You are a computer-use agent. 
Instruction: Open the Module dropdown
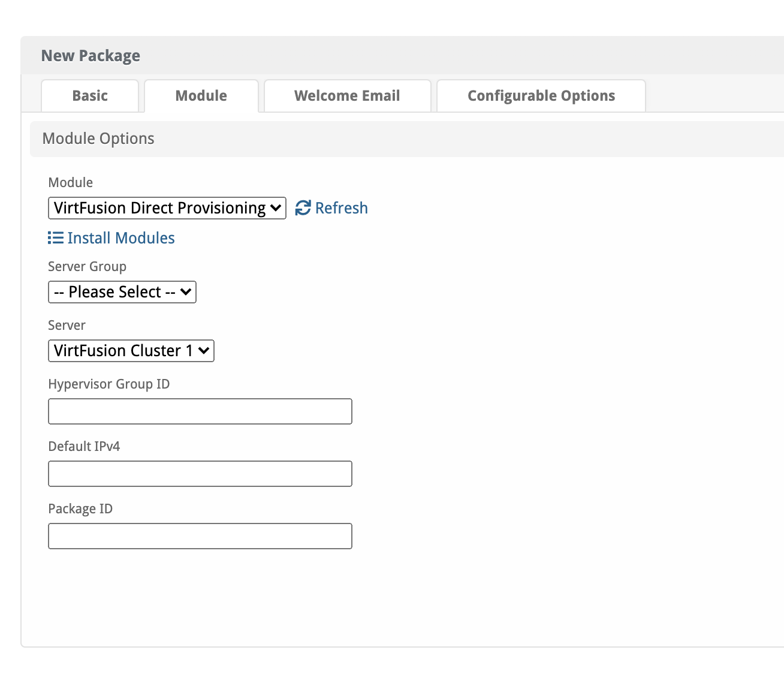(167, 208)
